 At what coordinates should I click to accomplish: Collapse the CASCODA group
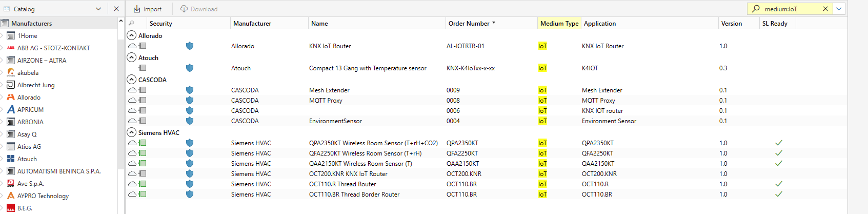[132, 80]
